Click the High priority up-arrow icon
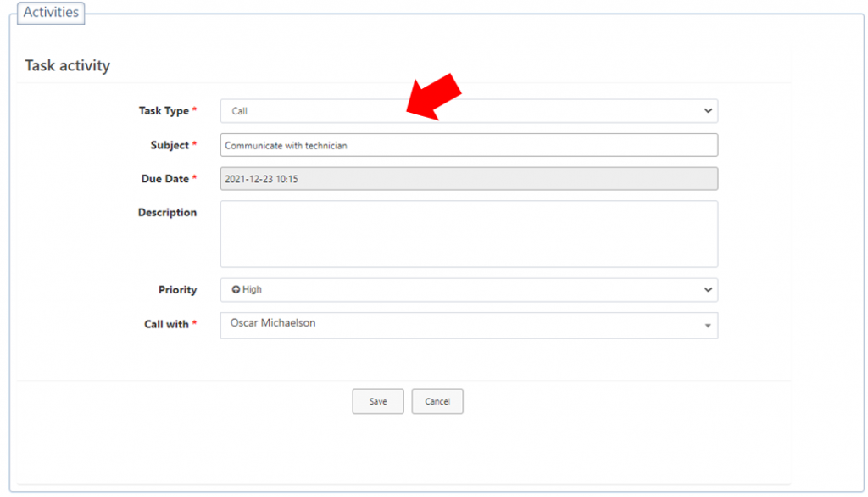 pos(236,289)
